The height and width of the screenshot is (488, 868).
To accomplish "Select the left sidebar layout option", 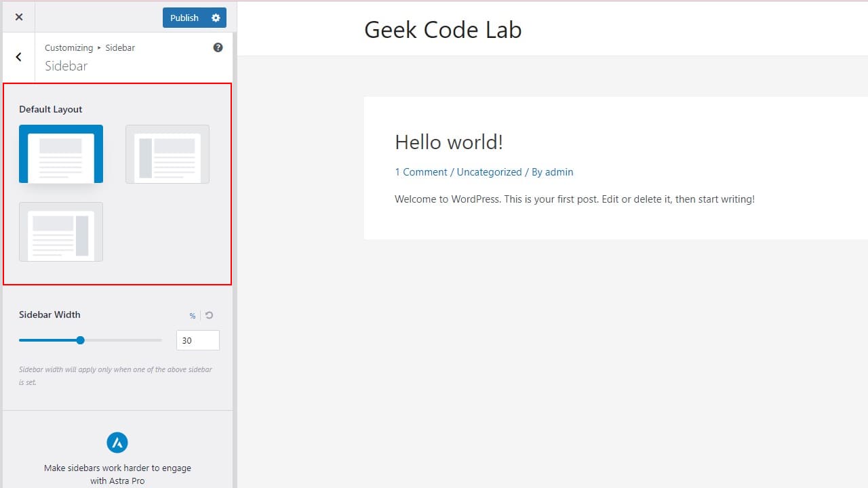I will [167, 154].
